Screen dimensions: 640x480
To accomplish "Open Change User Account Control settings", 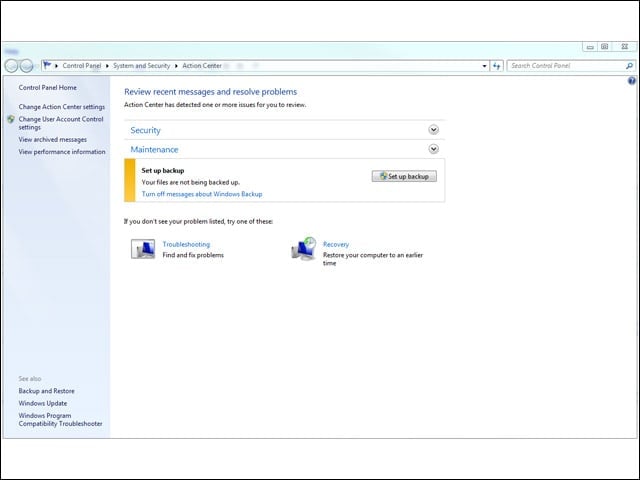I will 61,123.
